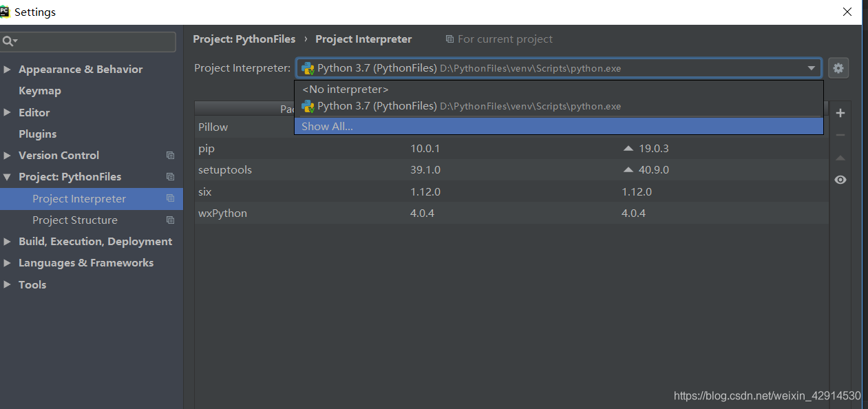Click the uninstall package minus icon
The image size is (868, 409).
point(840,136)
